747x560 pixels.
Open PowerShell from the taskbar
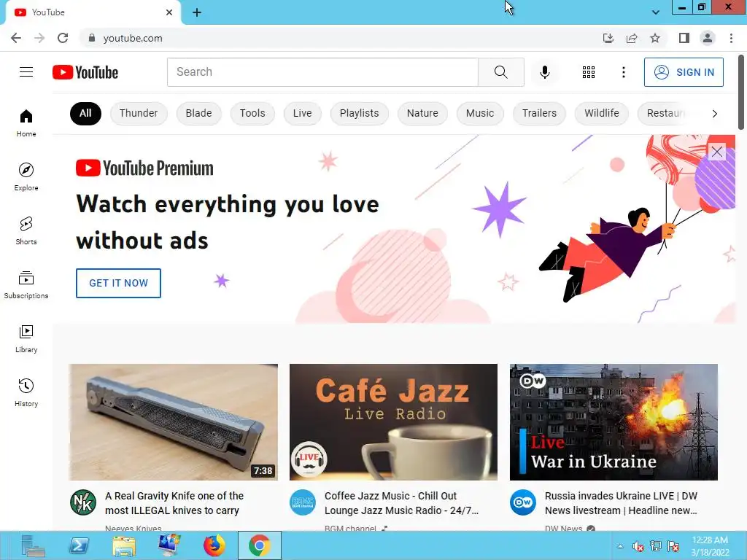(79, 545)
